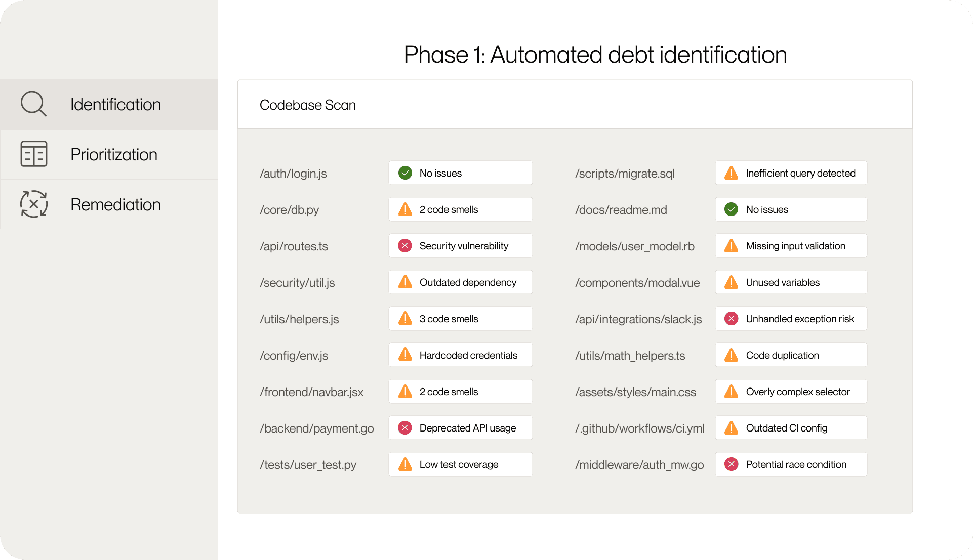Click red error icon for /api/routes.ts
The width and height of the screenshot is (973, 560).
coord(405,246)
